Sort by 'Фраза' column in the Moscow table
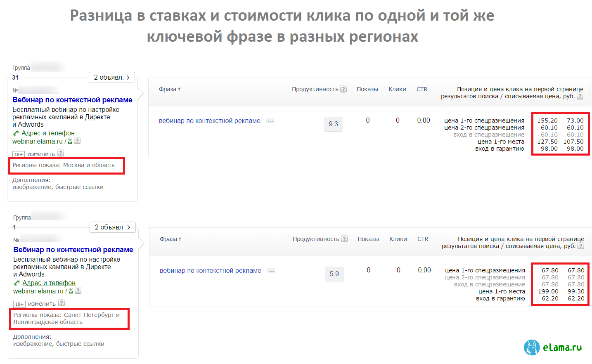 click(170, 89)
